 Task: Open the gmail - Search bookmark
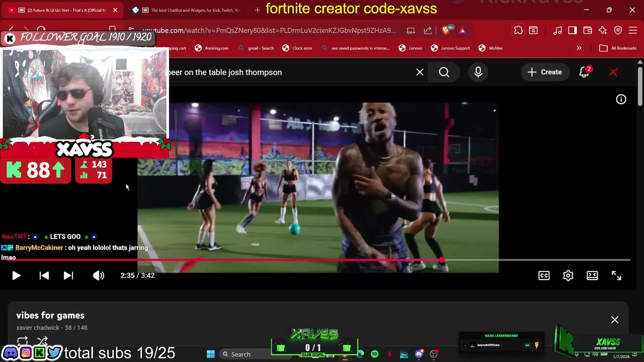click(x=256, y=48)
